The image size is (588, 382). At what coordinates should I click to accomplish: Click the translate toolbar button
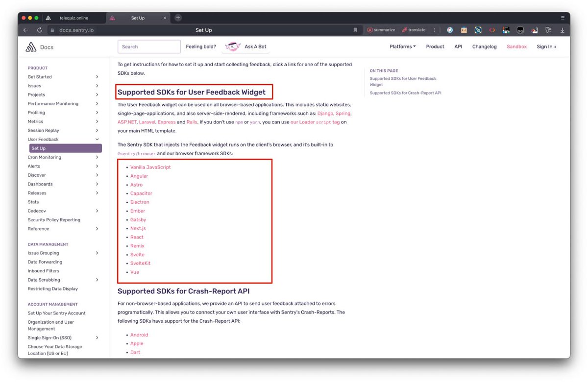click(x=414, y=30)
